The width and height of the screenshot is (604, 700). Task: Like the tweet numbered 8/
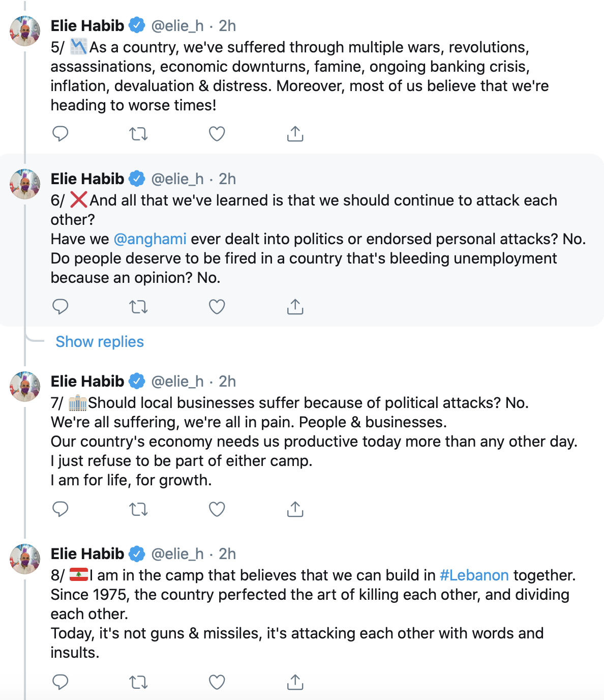(x=217, y=682)
